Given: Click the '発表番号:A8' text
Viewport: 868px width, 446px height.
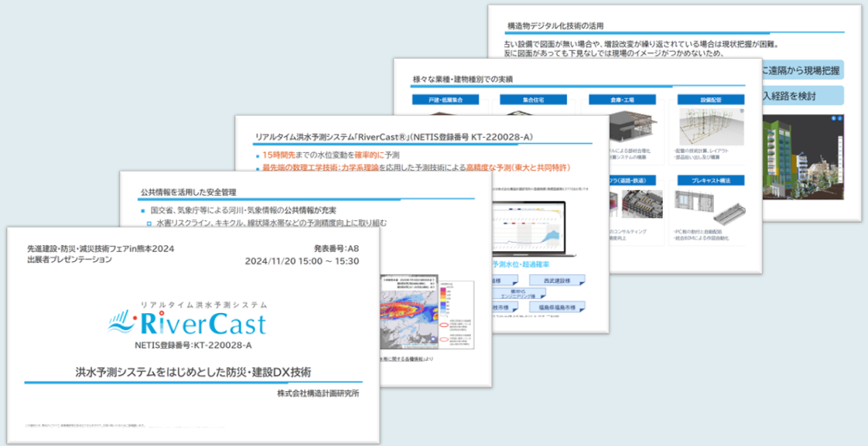Looking at the screenshot, I should [336, 249].
